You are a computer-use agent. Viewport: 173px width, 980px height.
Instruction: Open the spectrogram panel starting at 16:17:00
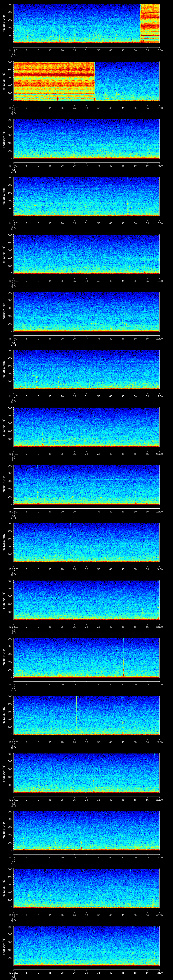[x=86, y=196]
